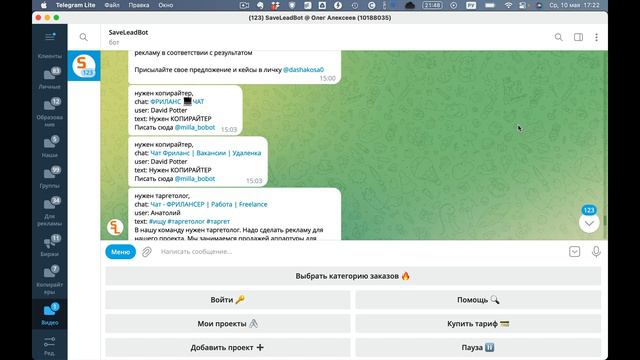Switch to the Группы folder
Image resolution: width=640 pixels, height=360 pixels.
pyautogui.click(x=50, y=178)
